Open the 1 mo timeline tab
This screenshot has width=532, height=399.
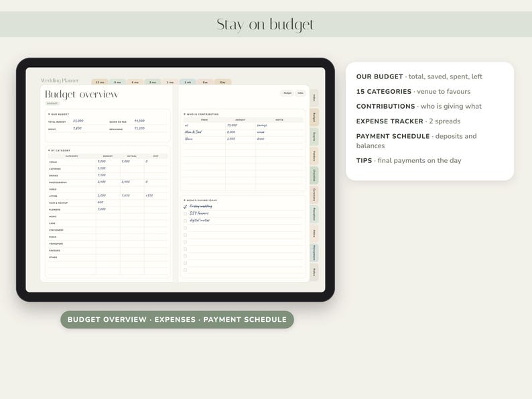(170, 82)
